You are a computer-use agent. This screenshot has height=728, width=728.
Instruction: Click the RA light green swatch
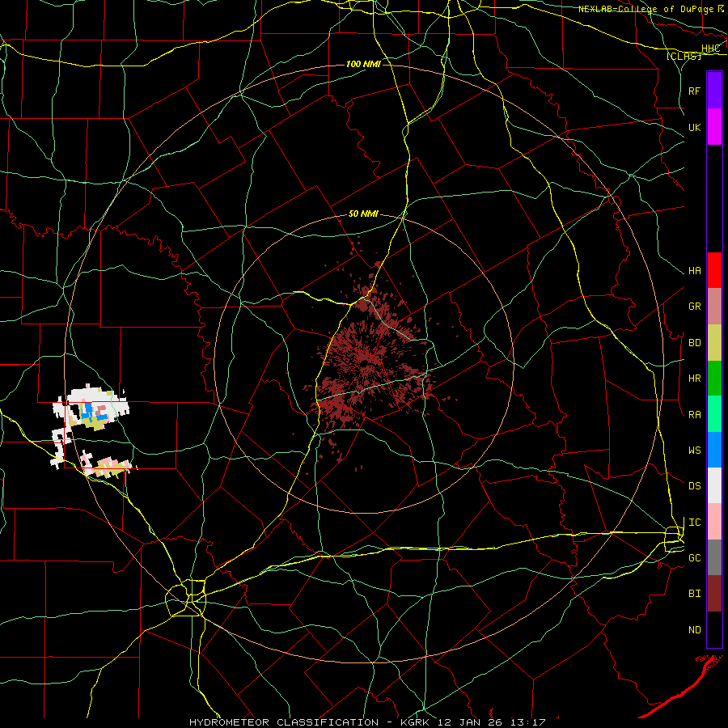click(x=714, y=414)
